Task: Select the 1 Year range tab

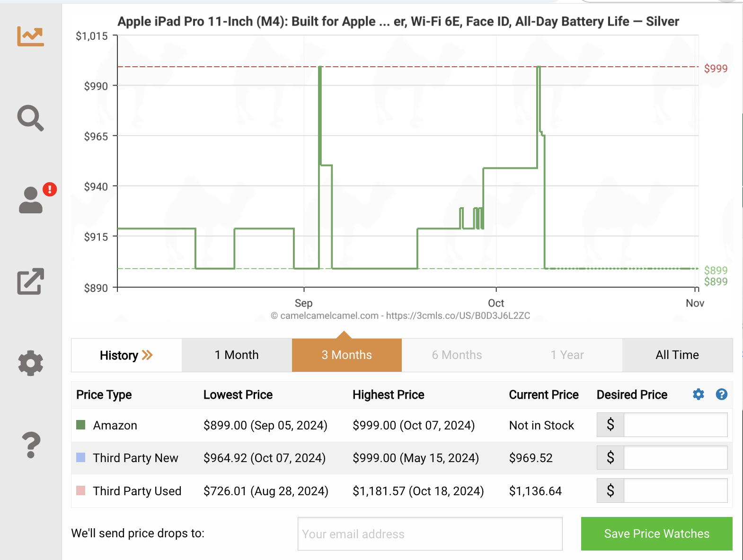Action: click(567, 355)
